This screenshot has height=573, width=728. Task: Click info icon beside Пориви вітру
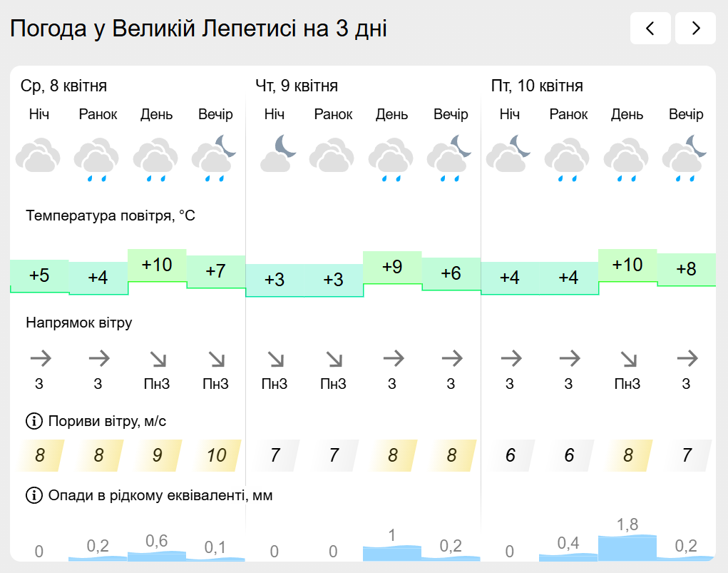[x=34, y=422]
